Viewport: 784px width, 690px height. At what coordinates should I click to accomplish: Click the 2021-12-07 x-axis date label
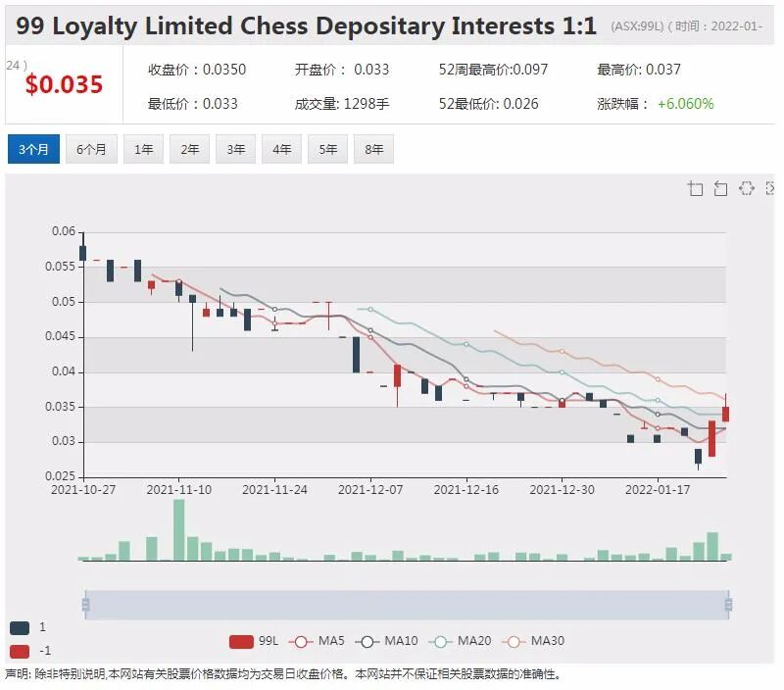(x=370, y=489)
